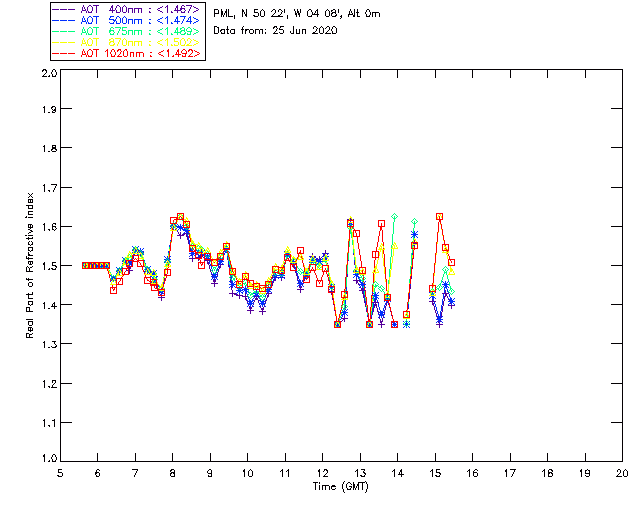Click the y-axis tick label '1.9'
The width and height of the screenshot is (640, 512).
pyautogui.click(x=49, y=109)
